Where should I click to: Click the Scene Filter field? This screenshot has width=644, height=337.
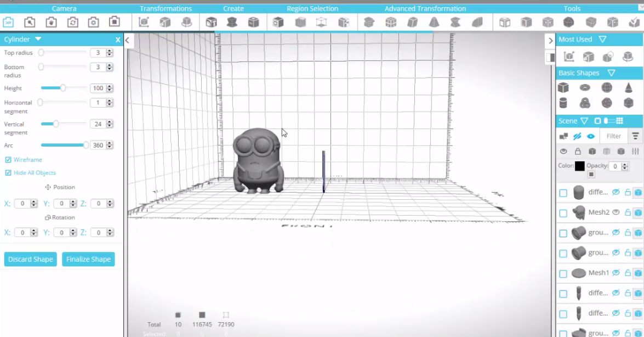(x=614, y=136)
